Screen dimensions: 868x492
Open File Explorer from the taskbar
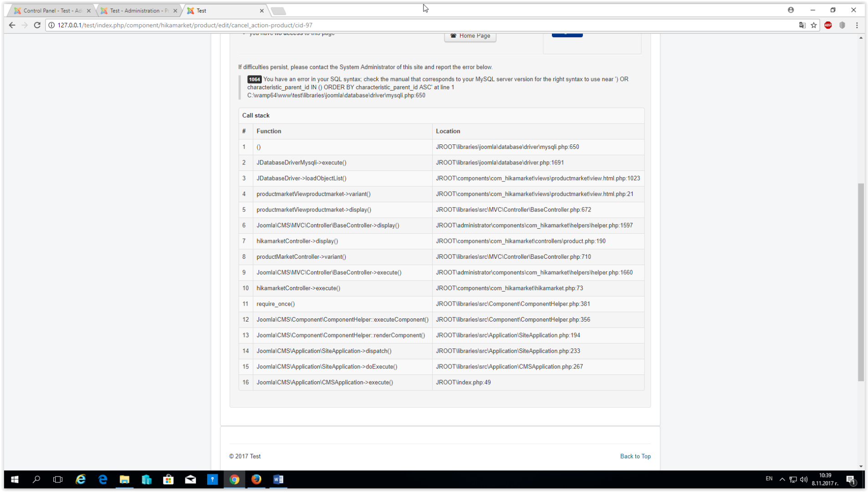[x=124, y=479]
